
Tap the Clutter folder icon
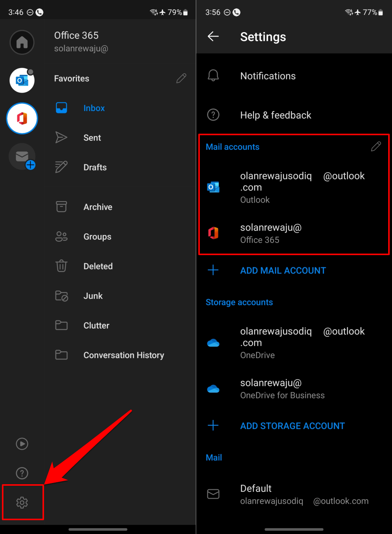coord(61,325)
